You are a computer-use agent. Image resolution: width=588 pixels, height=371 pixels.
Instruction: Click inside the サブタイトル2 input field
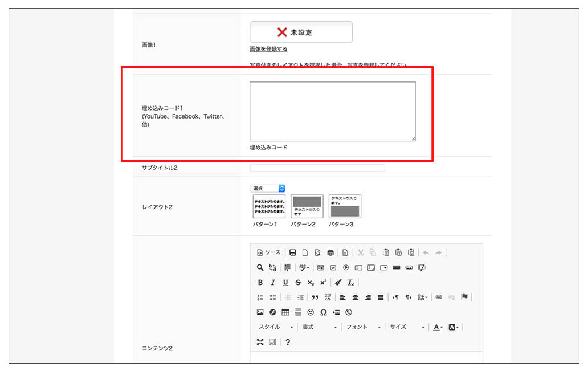318,168
